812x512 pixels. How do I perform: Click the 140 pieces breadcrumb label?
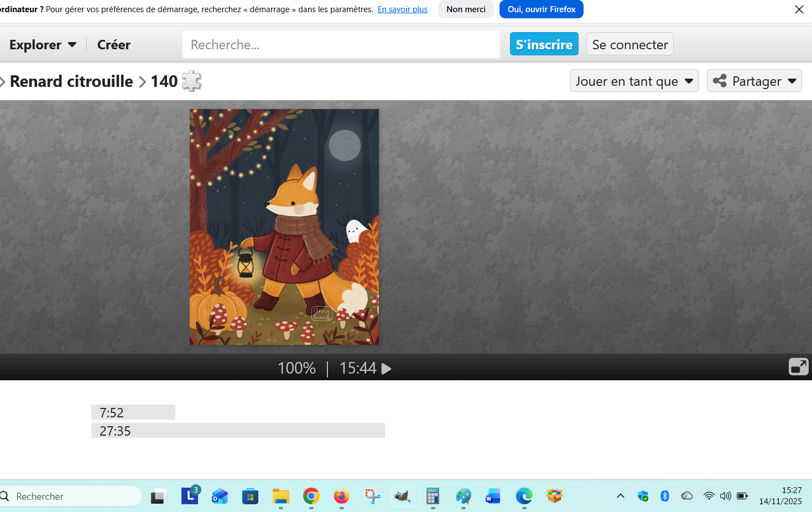[164, 81]
